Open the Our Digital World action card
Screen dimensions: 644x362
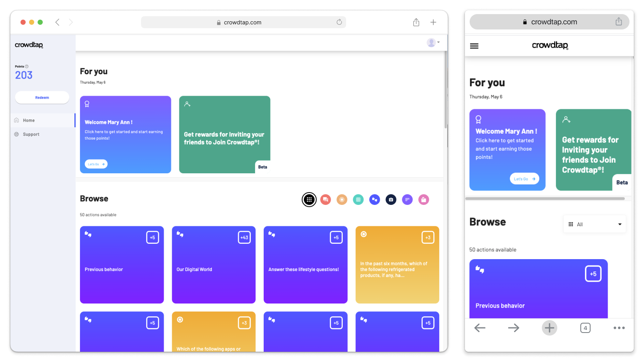214,265
